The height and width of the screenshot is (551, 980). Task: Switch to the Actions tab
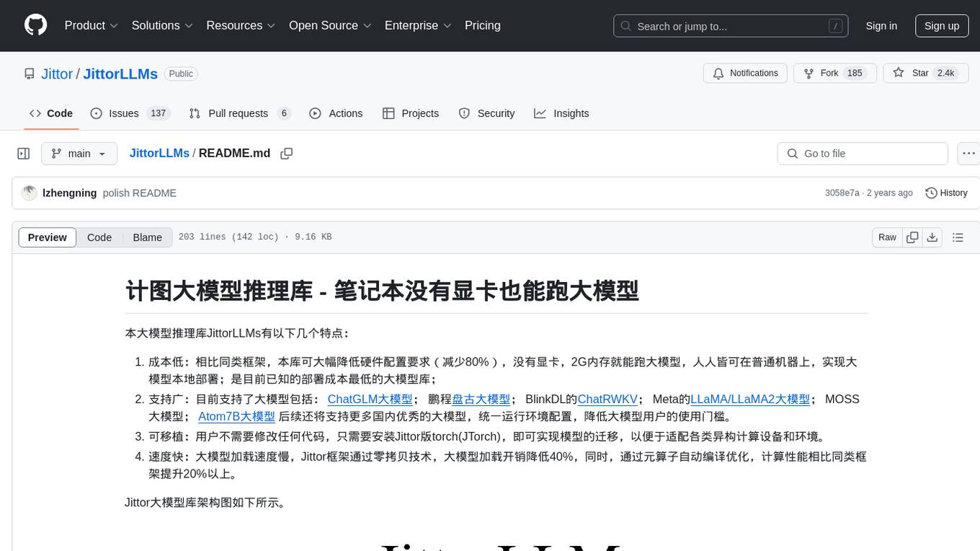click(336, 113)
